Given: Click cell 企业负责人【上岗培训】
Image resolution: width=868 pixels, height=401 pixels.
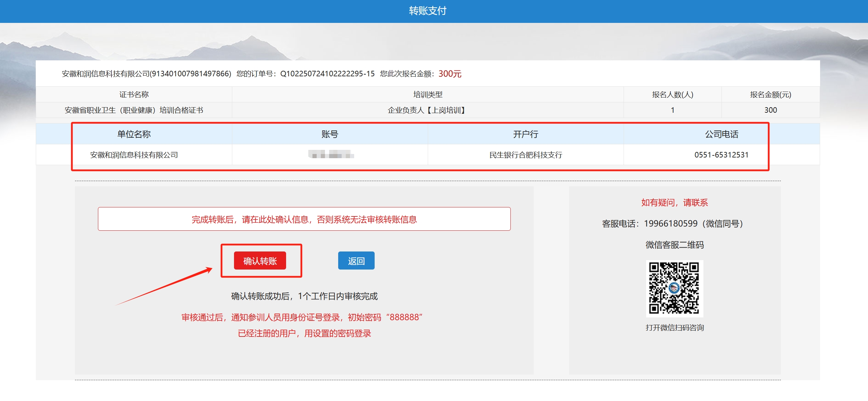Looking at the screenshot, I should tap(428, 110).
